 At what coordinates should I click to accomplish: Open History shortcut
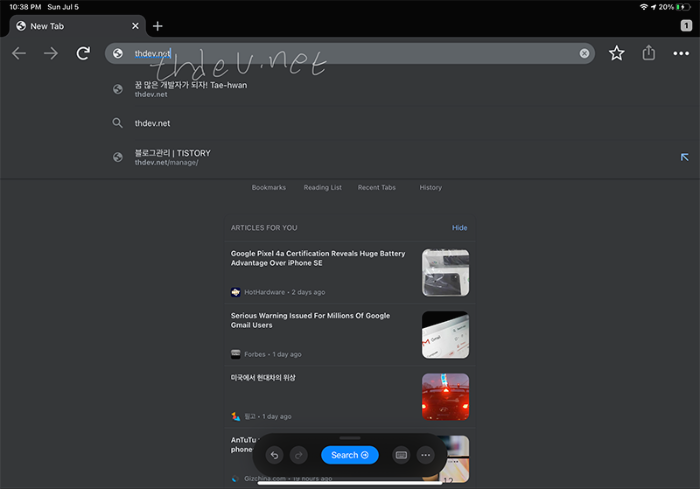(430, 188)
